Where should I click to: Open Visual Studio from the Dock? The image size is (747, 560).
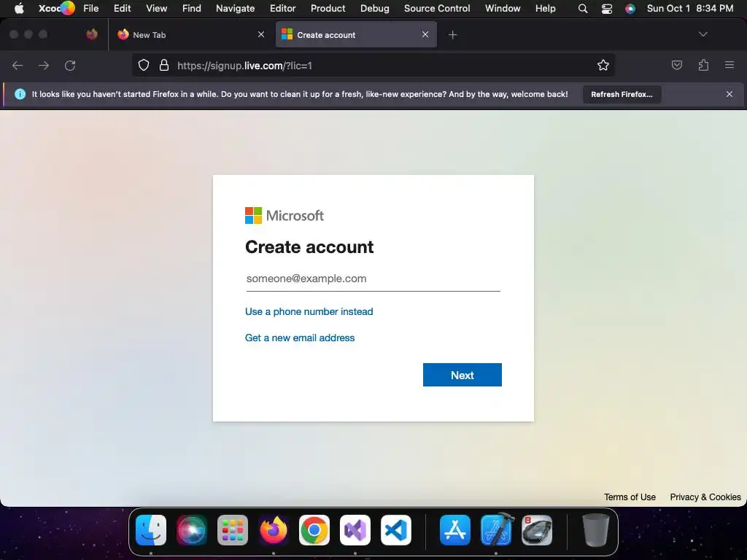point(355,530)
